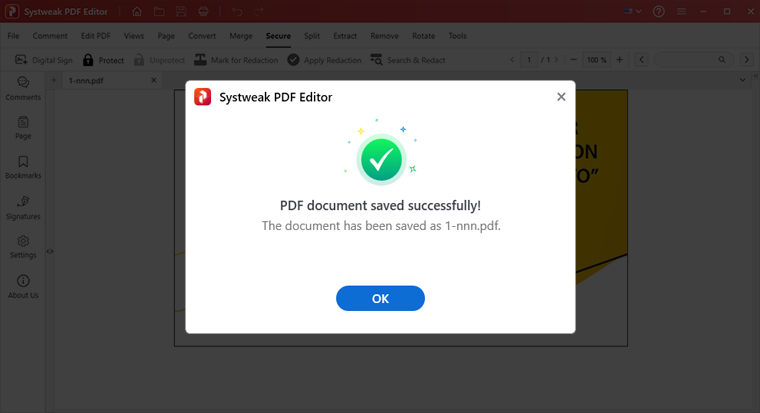Screen dimensions: 760x413
Task: Zoom in with the plus button
Action: [619, 60]
